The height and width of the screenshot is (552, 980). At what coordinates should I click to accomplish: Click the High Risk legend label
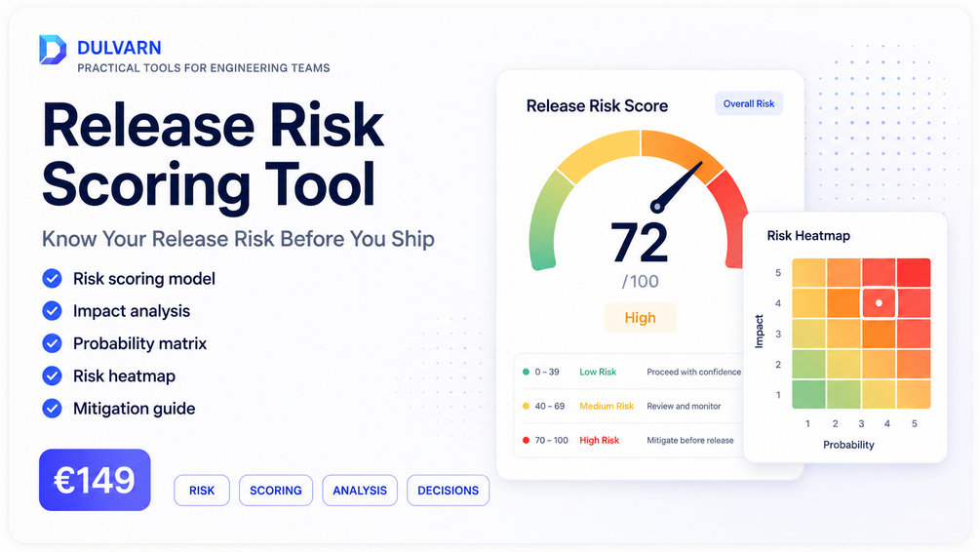tap(599, 441)
